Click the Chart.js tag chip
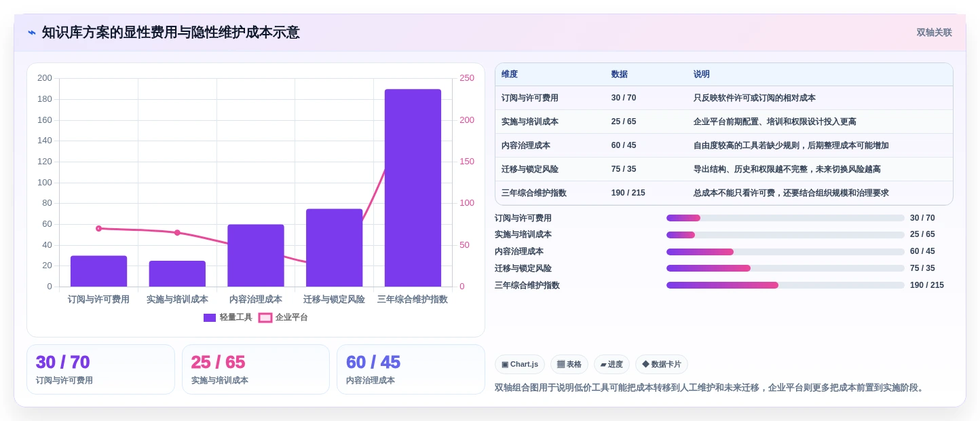 (x=520, y=365)
